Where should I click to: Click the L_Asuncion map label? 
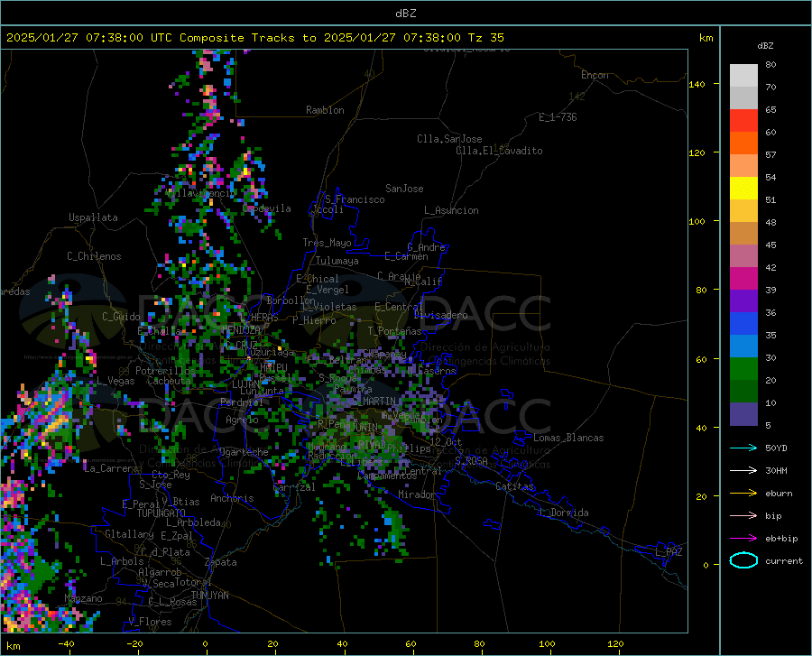click(x=452, y=210)
